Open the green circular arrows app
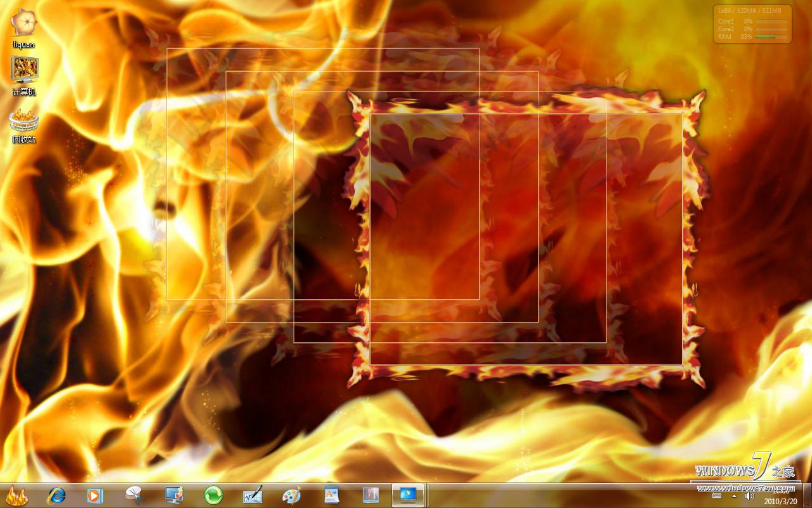This screenshot has width=812, height=508. click(x=213, y=495)
